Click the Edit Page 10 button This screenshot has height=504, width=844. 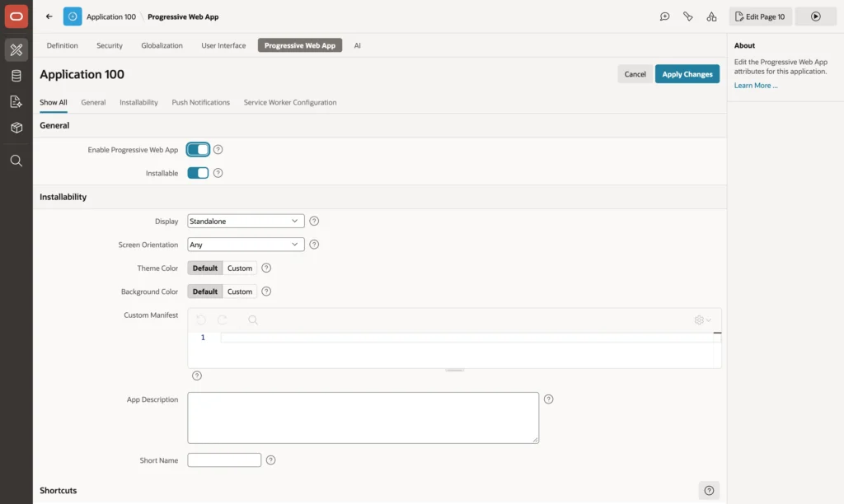point(761,16)
